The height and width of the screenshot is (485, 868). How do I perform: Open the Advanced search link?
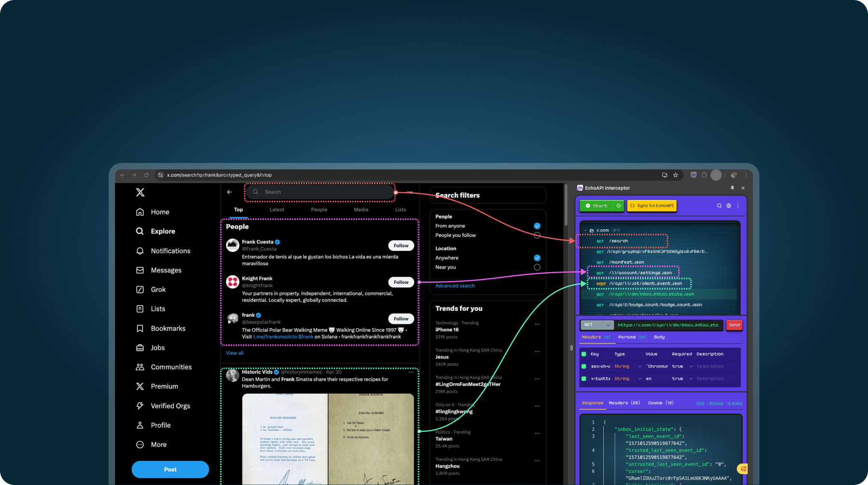pos(455,286)
